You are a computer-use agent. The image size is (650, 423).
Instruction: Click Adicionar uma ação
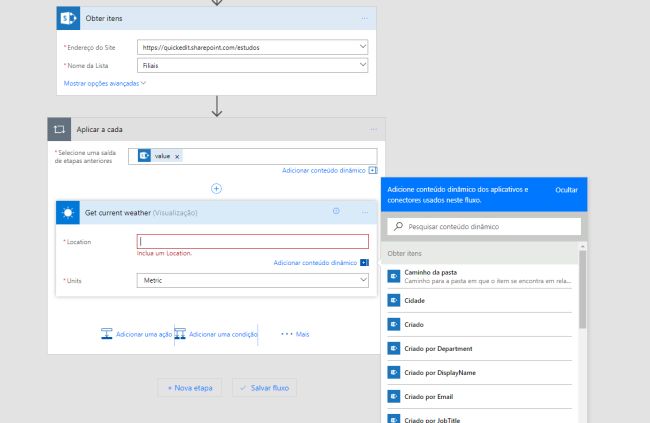click(144, 334)
